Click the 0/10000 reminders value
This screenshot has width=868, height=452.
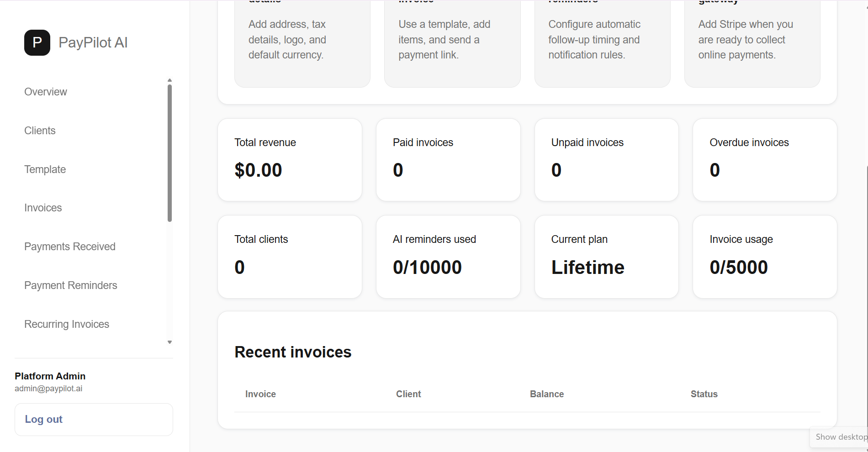(x=427, y=267)
